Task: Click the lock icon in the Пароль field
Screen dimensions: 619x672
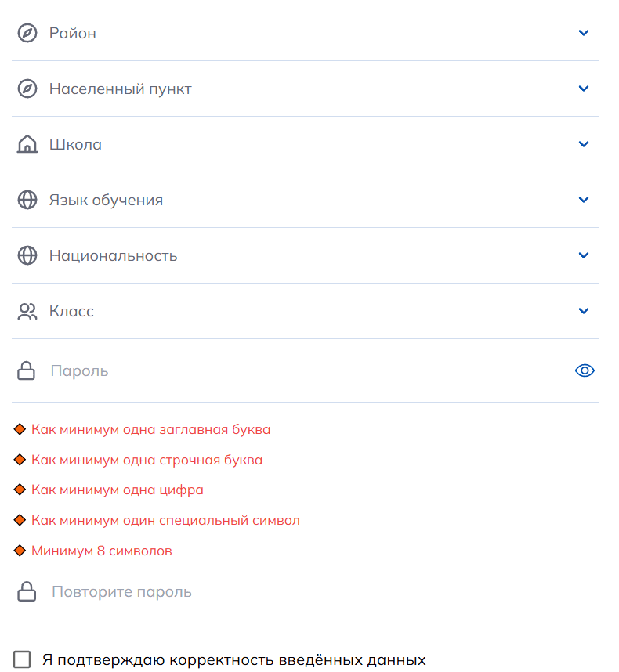Action: coord(26,370)
